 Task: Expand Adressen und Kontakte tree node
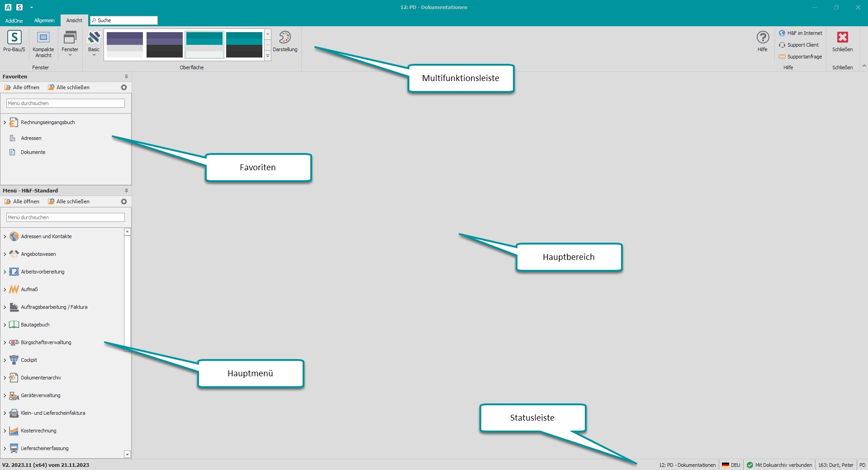(x=5, y=236)
